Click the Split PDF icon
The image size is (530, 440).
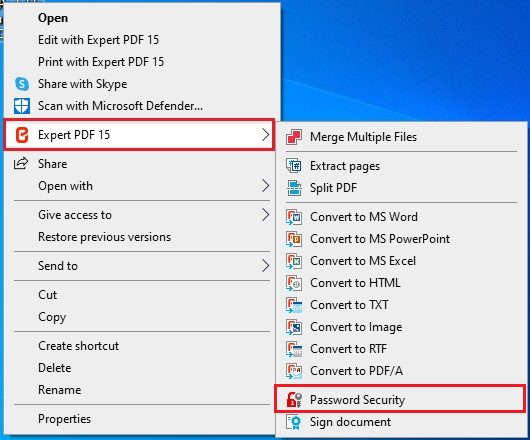[x=294, y=188]
